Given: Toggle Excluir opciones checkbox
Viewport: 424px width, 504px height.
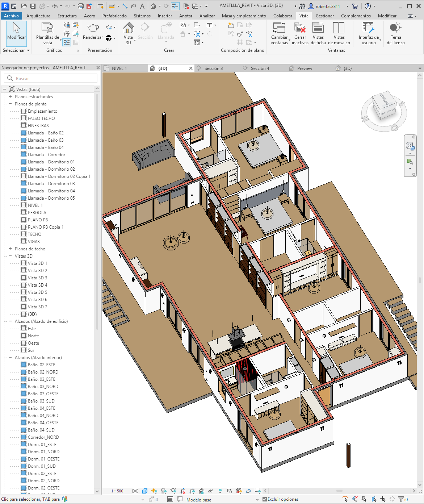Looking at the screenshot, I should [265, 499].
